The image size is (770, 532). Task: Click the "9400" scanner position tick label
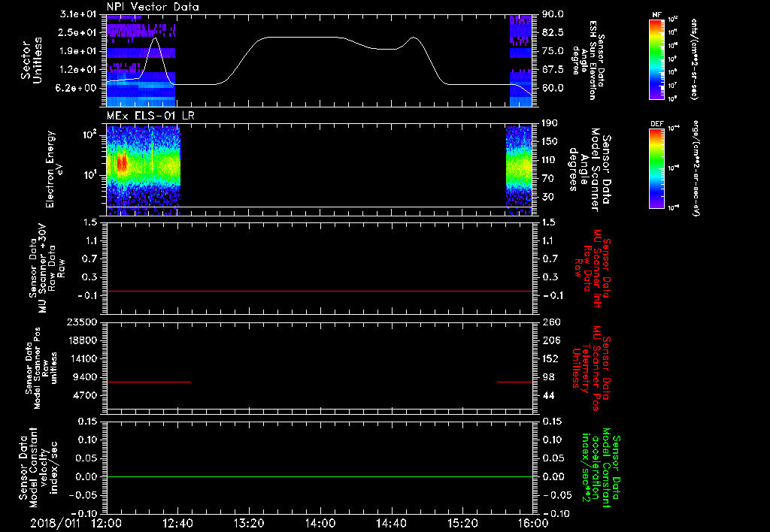point(87,377)
